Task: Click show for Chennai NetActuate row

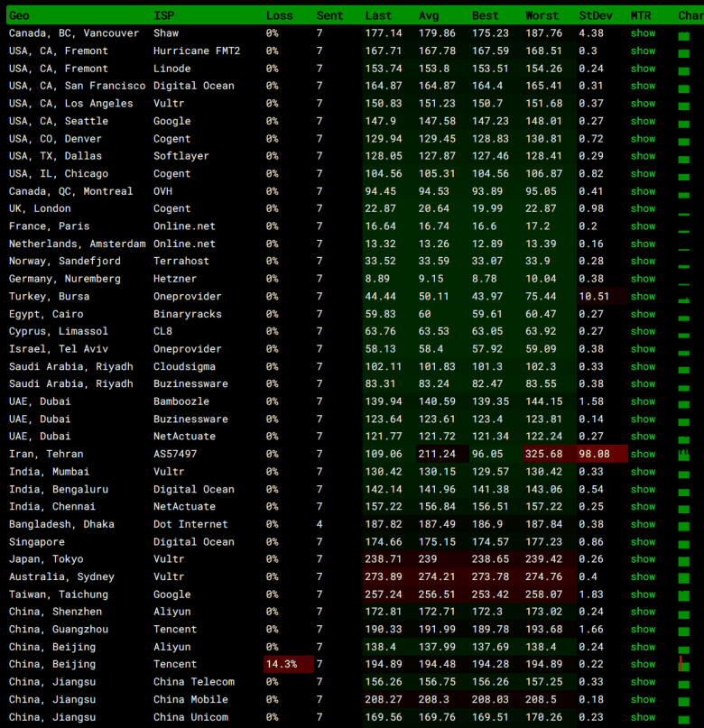Action: pyautogui.click(x=643, y=506)
